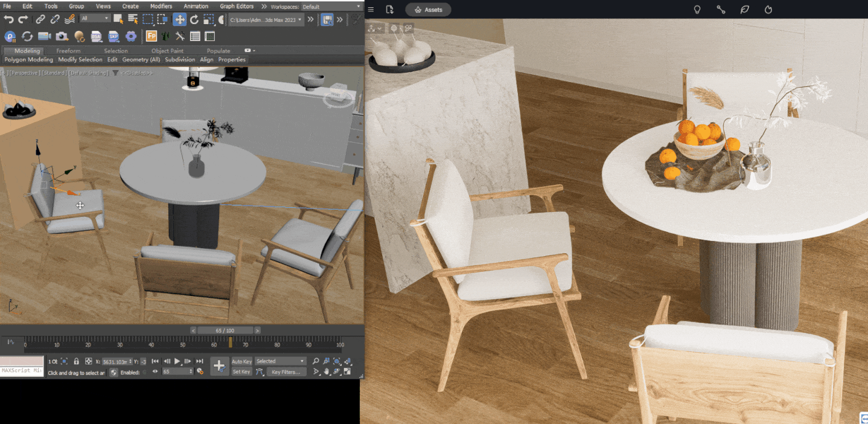Open the project path dropdown
The image size is (868, 424).
click(266, 19)
